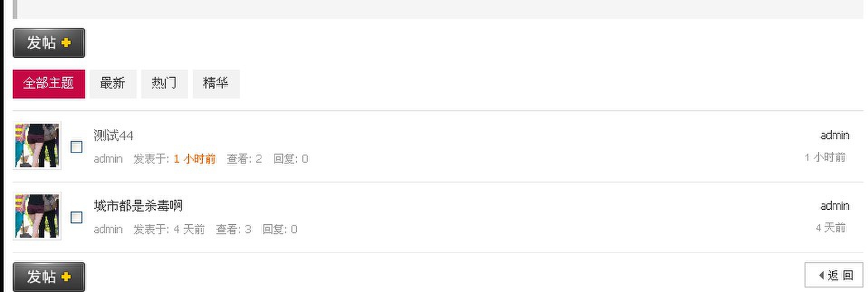Open the avatar thumbnail of 测试44 post
868x292 pixels.
coord(37,146)
